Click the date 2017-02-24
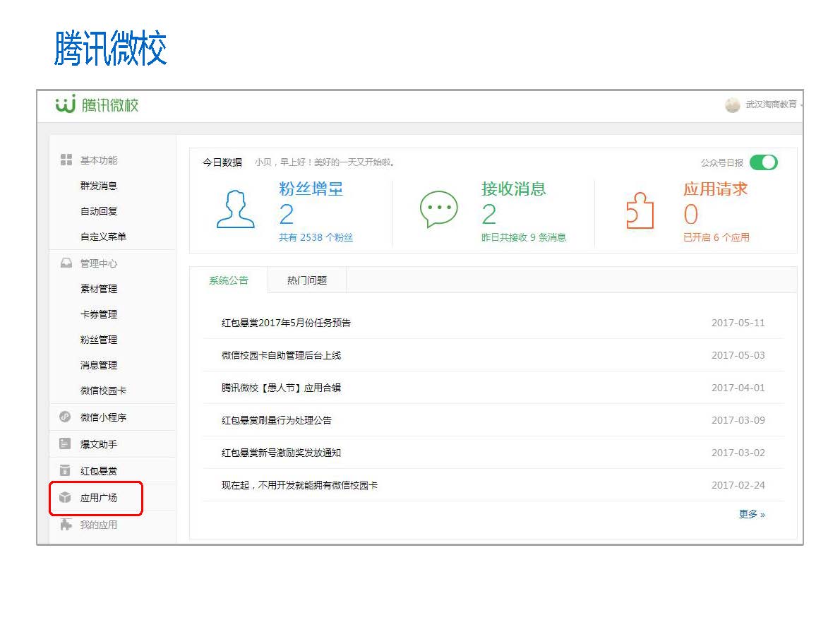This screenshot has height=632, width=840. click(738, 485)
